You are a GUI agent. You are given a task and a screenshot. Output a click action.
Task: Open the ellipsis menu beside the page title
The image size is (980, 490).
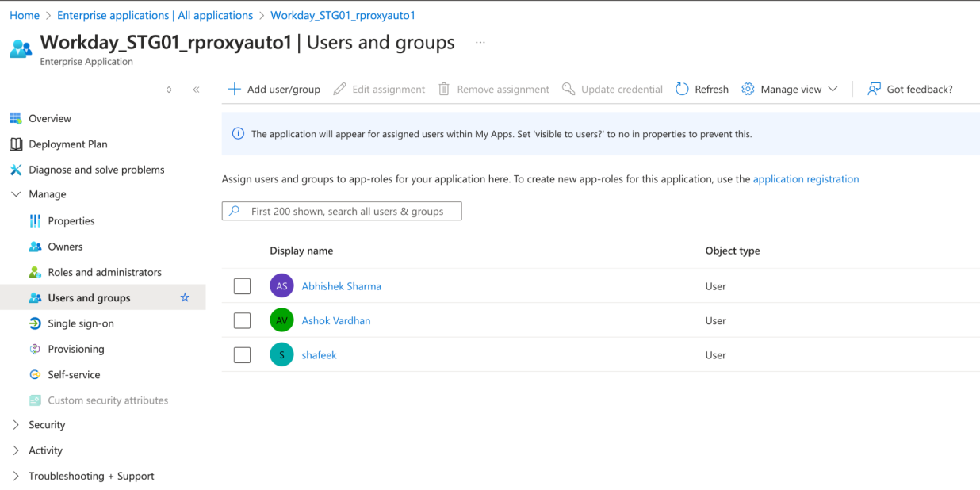coord(480,43)
